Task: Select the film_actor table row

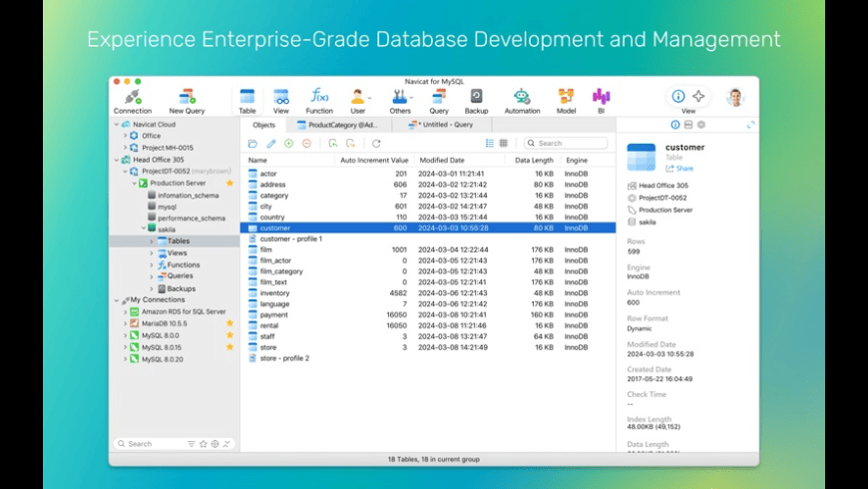Action: pos(428,260)
